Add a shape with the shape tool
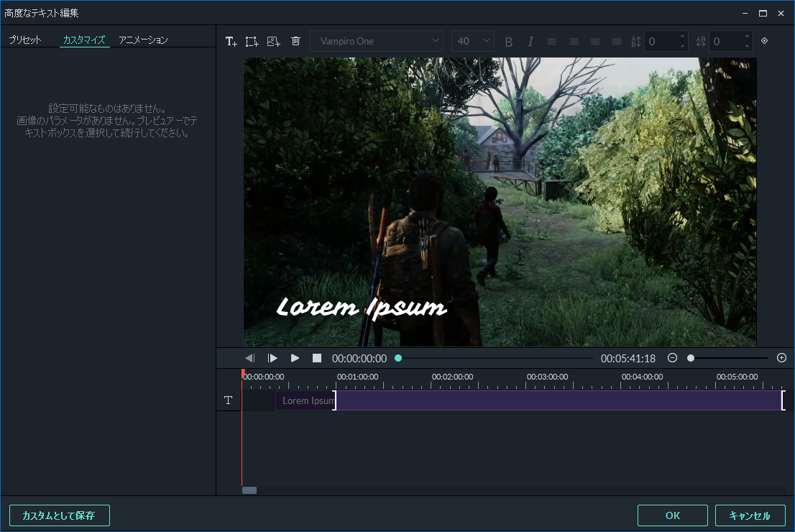795x532 pixels. [252, 42]
